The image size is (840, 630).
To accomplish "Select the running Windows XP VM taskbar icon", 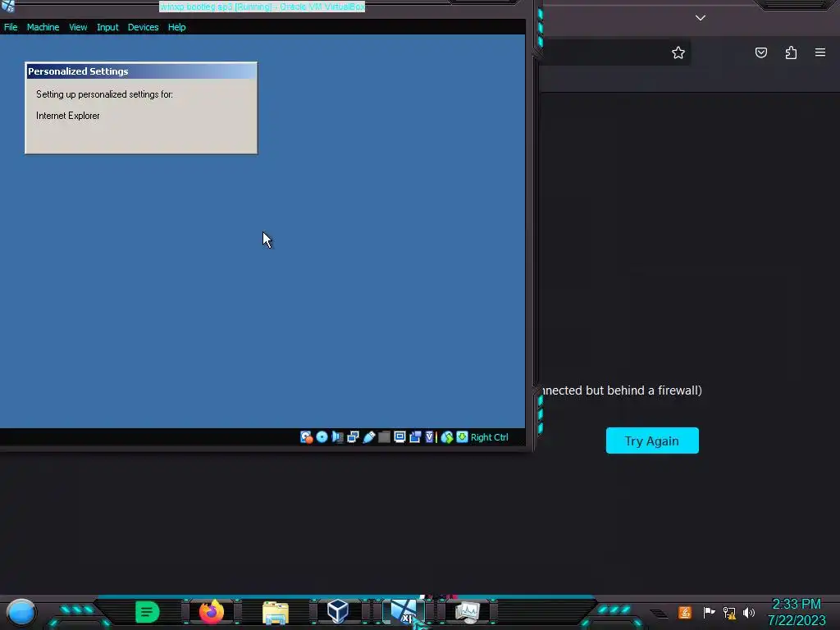I will (404, 611).
